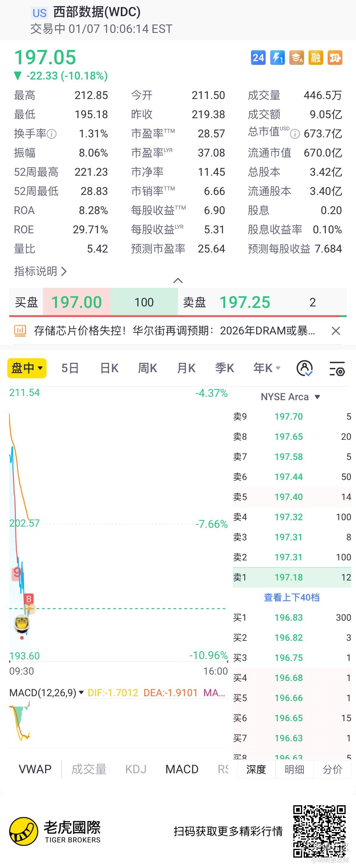Select 成交量 indicator
This screenshot has width=356, height=868.
pyautogui.click(x=89, y=769)
